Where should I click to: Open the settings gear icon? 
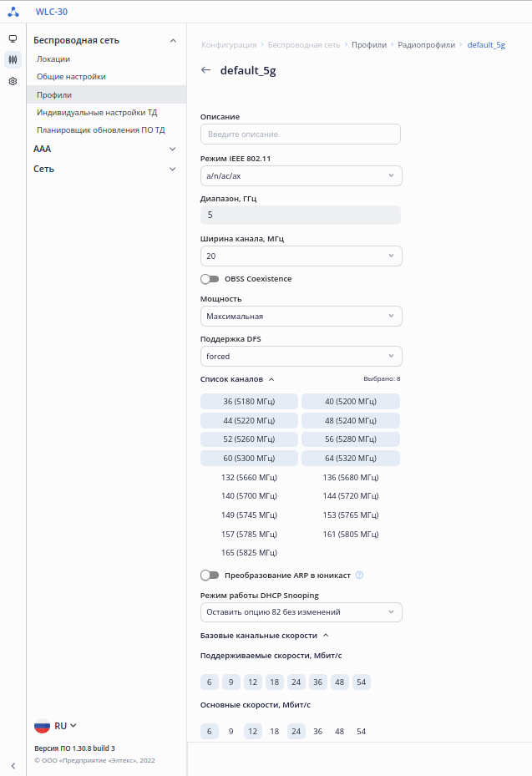click(13, 81)
